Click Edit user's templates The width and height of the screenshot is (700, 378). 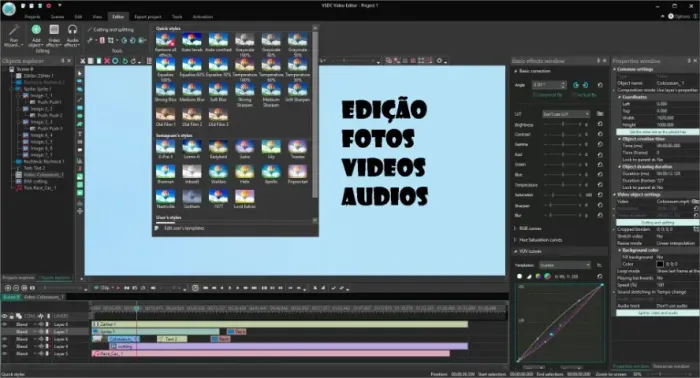pyautogui.click(x=184, y=228)
